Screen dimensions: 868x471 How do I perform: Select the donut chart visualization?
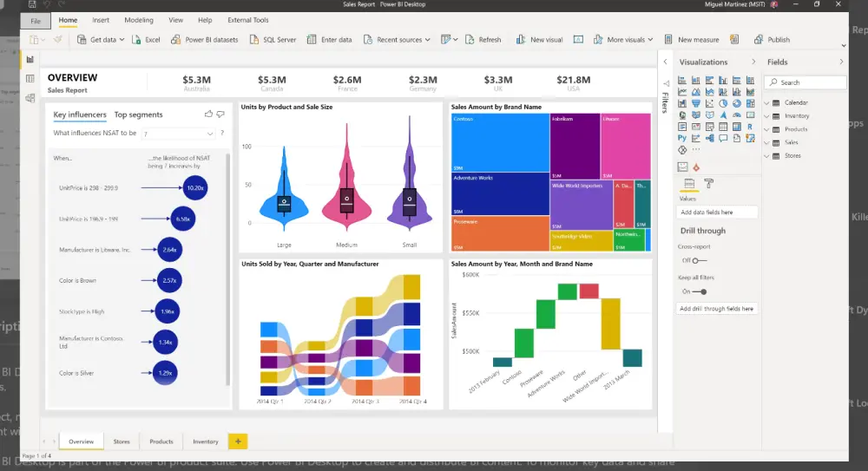point(737,103)
